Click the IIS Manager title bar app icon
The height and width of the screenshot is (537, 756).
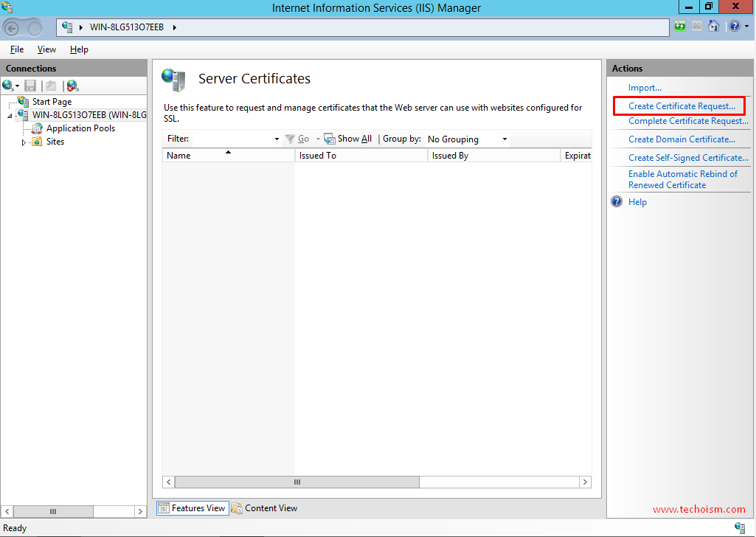point(7,7)
